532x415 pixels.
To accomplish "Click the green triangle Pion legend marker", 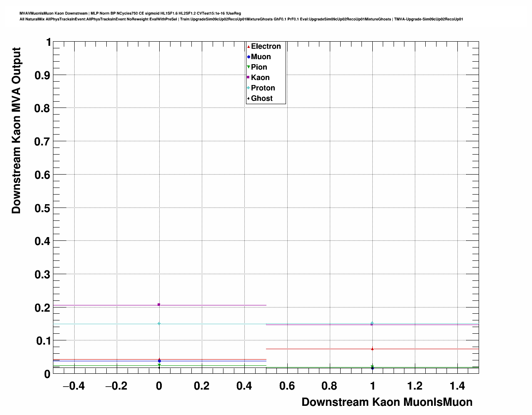I will [x=248, y=67].
